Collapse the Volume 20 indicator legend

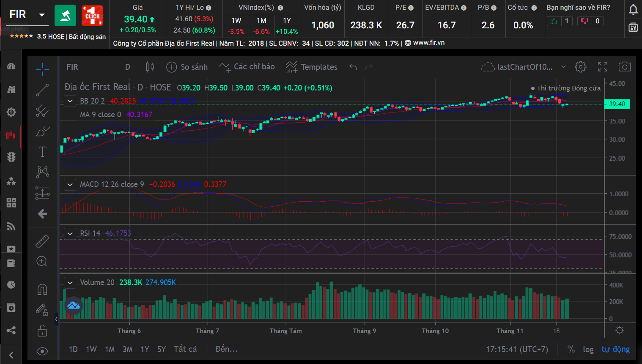70,282
